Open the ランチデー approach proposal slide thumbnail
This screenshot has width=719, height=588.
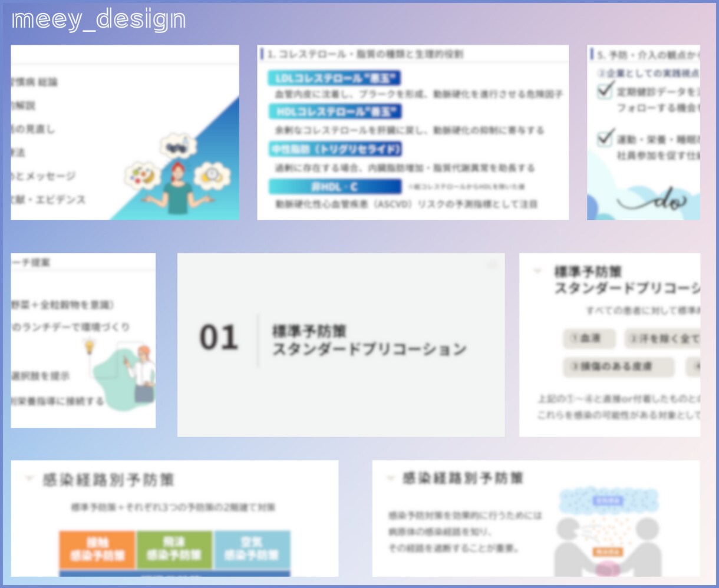[83, 341]
